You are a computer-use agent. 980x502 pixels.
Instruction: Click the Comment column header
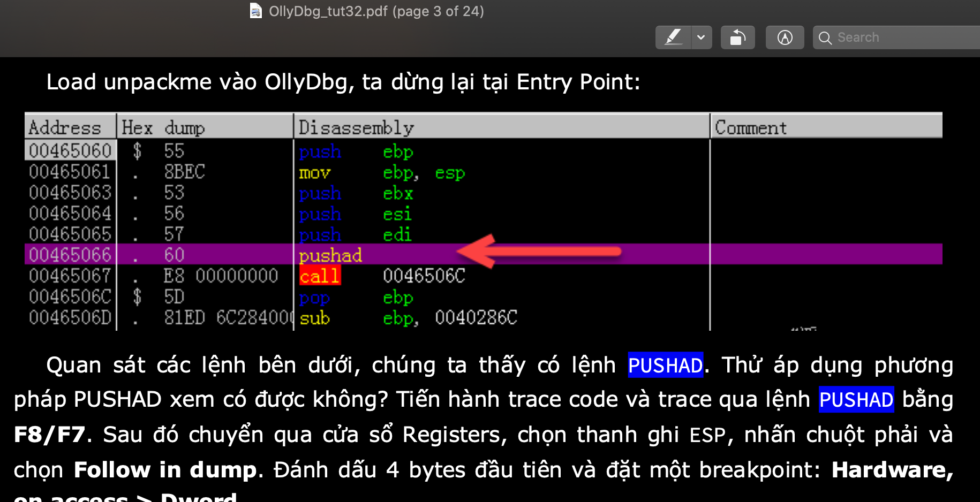[x=751, y=127]
